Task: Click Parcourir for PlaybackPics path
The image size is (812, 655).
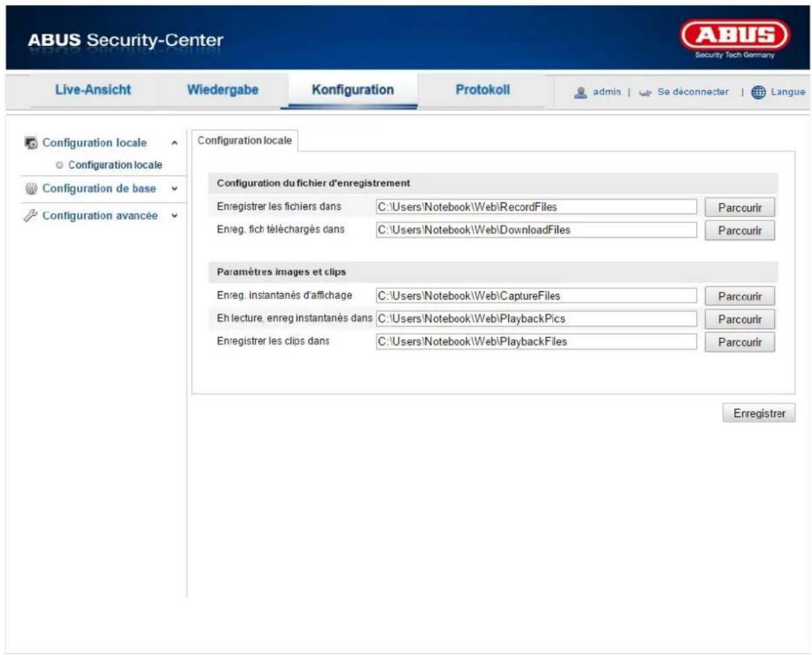Action: [x=739, y=319]
